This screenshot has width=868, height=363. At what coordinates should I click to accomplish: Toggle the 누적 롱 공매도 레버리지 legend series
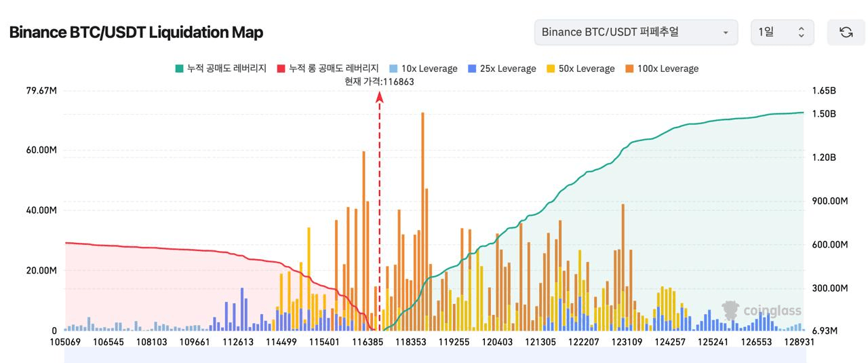pyautogui.click(x=328, y=69)
